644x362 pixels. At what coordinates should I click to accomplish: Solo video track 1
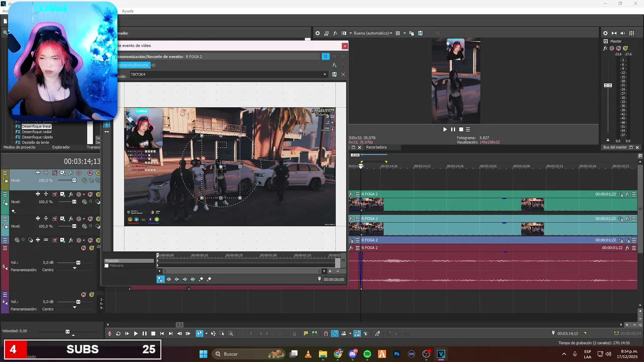click(x=98, y=173)
